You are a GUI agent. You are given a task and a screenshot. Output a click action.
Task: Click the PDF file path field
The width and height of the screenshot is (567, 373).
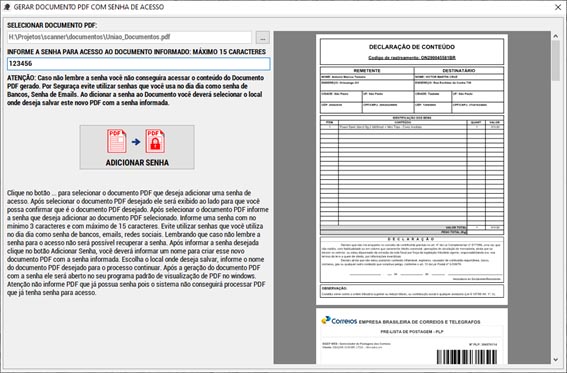129,37
